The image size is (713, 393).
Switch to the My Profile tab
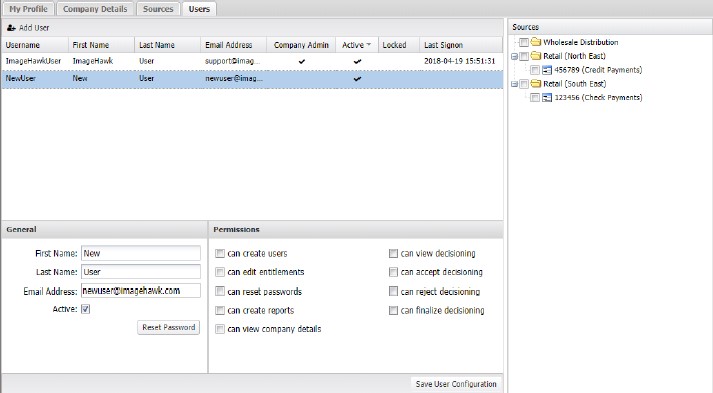coord(28,9)
